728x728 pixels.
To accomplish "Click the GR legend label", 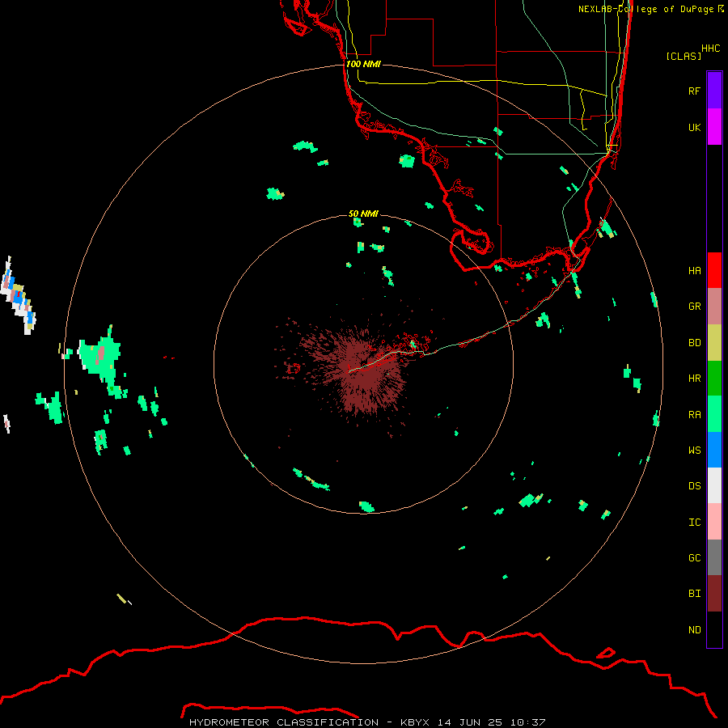I will pyautogui.click(x=694, y=306).
